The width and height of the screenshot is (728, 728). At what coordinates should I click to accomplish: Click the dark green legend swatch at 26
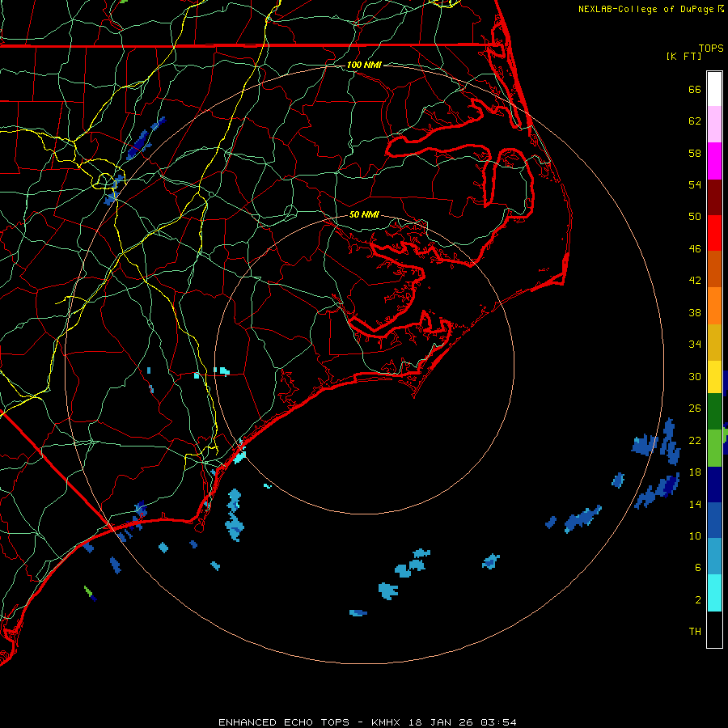coord(714,412)
